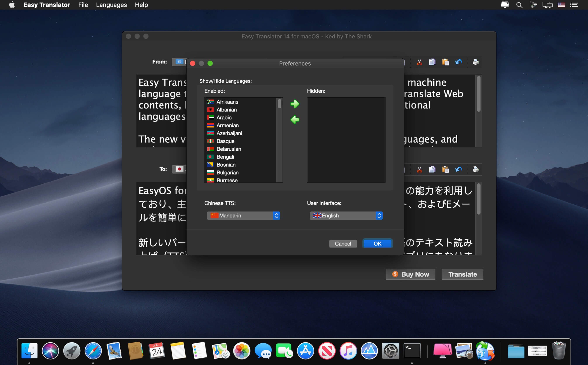Screen dimensions: 588x365
Task: Select Basque in Enabled list
Action: point(240,141)
